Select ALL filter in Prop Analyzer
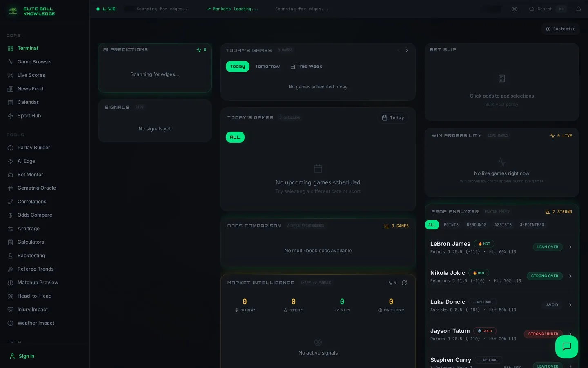Viewport: 588px width, 368px height. pos(432,225)
